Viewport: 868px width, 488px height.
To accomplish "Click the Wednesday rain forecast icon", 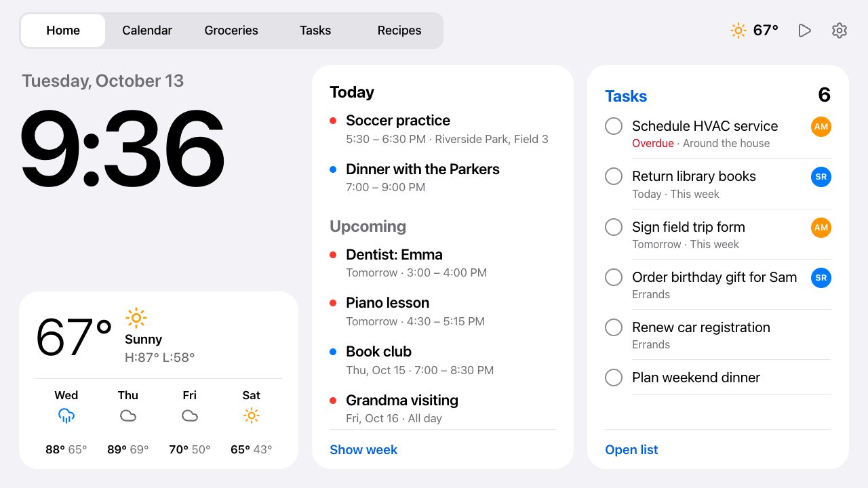I will point(66,415).
